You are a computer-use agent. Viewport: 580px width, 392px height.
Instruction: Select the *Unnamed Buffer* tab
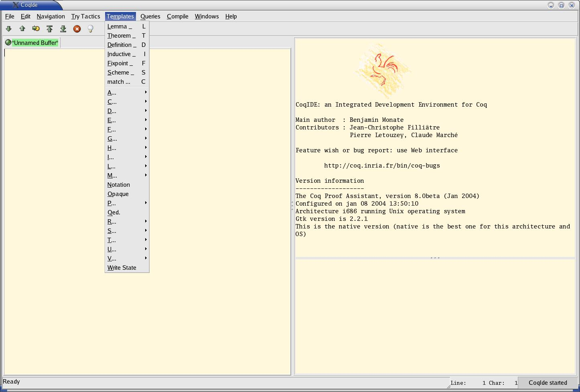(32, 43)
